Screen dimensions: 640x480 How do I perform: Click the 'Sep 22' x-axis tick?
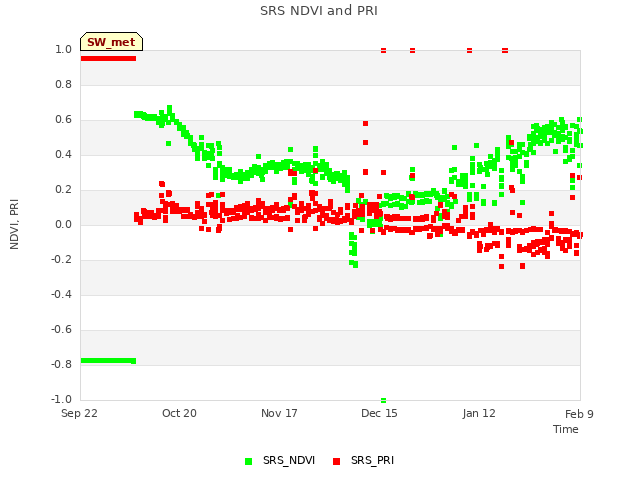79,413
